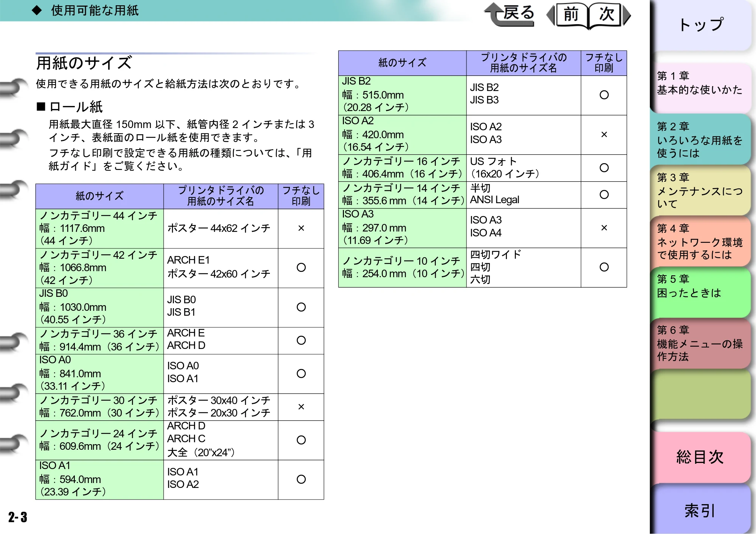Click the ○ mark in ノンカテゴリー10インチ row

pos(604,267)
